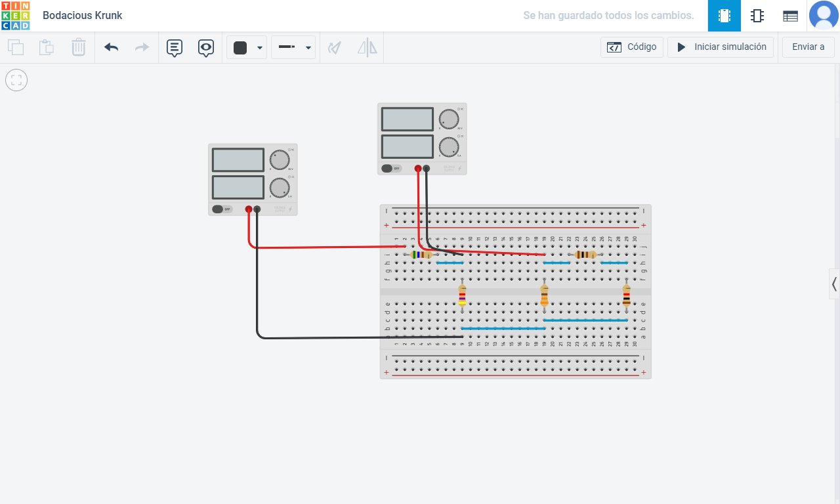Image resolution: width=840 pixels, height=504 pixels.
Task: Toggle annotation visibility icon in toolbar
Action: 205,47
